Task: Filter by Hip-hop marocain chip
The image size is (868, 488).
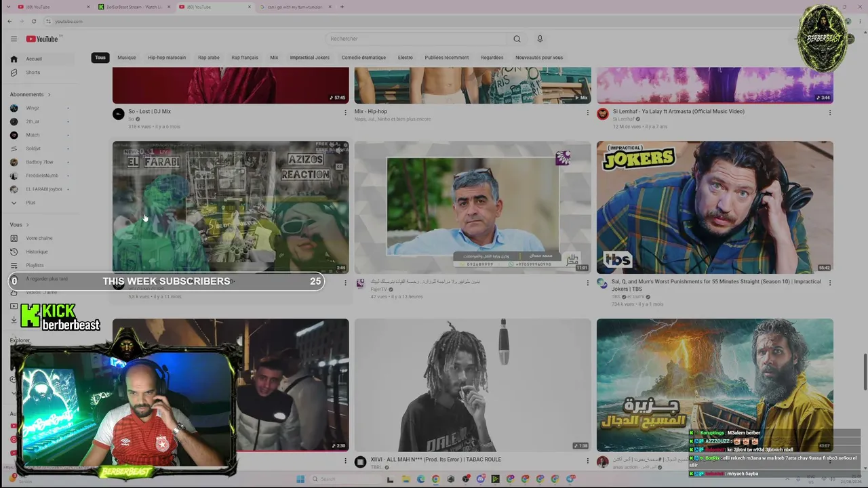Action: point(167,58)
